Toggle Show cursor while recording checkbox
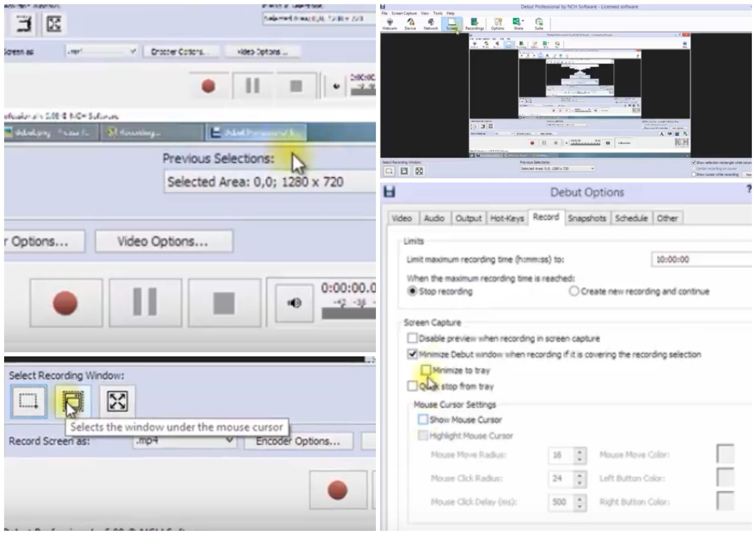This screenshot has width=756, height=535. pyautogui.click(x=694, y=174)
